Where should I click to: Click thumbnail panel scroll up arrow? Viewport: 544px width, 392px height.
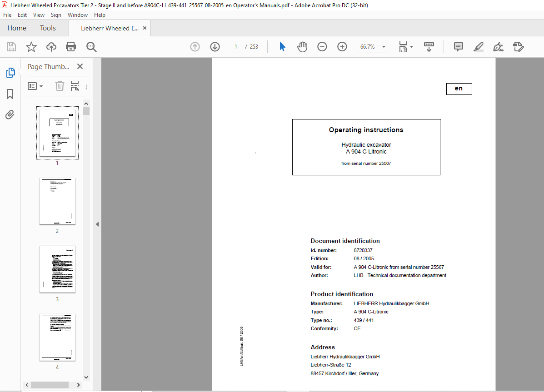click(86, 104)
